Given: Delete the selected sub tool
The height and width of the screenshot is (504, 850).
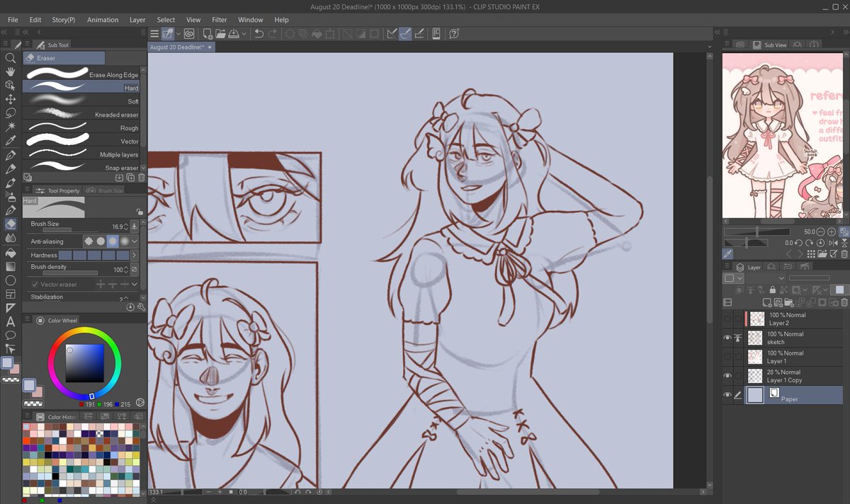Looking at the screenshot, I should [x=141, y=178].
